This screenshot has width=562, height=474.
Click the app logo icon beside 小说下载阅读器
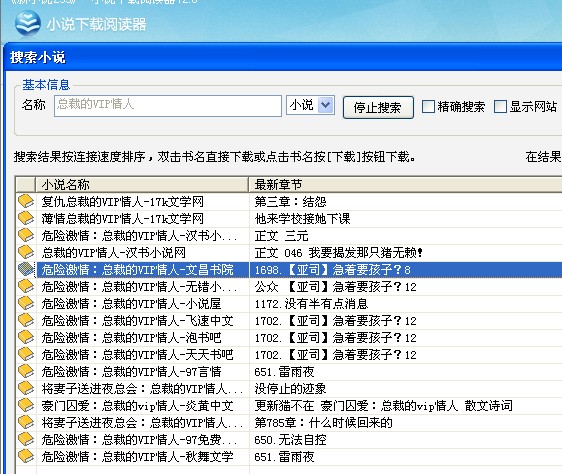[28, 23]
